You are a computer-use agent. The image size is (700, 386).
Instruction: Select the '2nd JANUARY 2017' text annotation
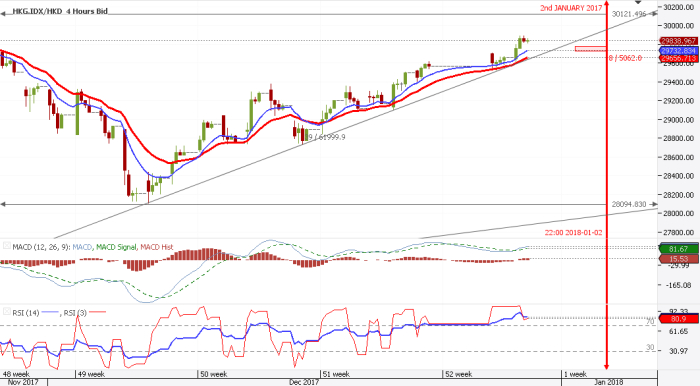click(571, 8)
